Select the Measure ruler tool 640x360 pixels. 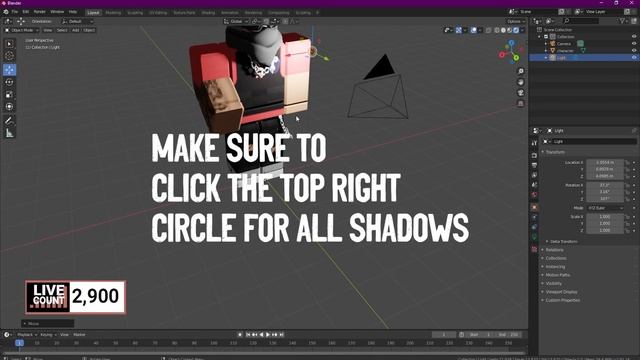pyautogui.click(x=9, y=133)
